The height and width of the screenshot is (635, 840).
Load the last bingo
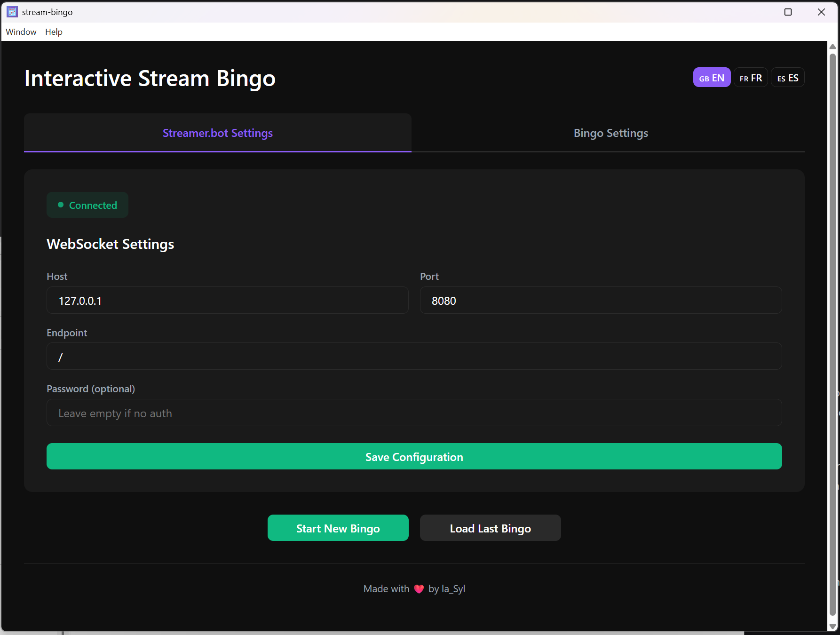point(490,528)
